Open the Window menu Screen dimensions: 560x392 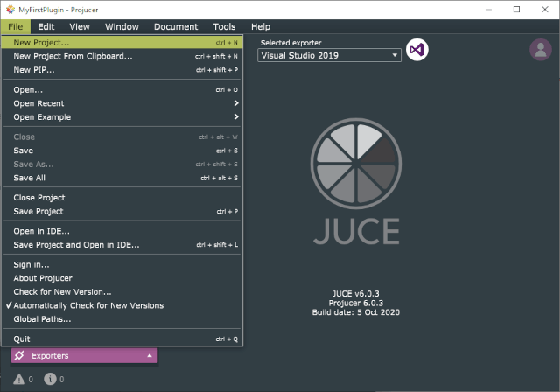pyautogui.click(x=122, y=27)
